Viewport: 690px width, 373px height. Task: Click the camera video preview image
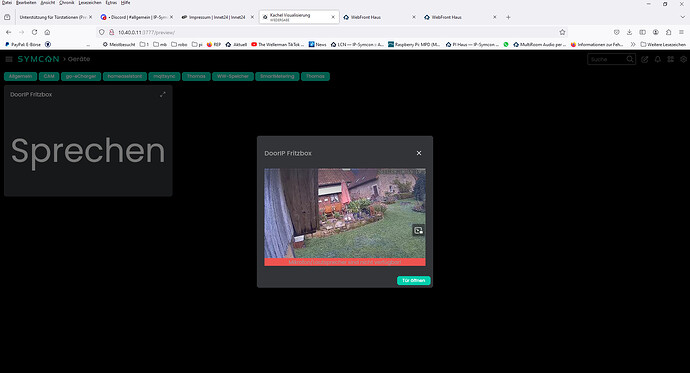click(345, 213)
